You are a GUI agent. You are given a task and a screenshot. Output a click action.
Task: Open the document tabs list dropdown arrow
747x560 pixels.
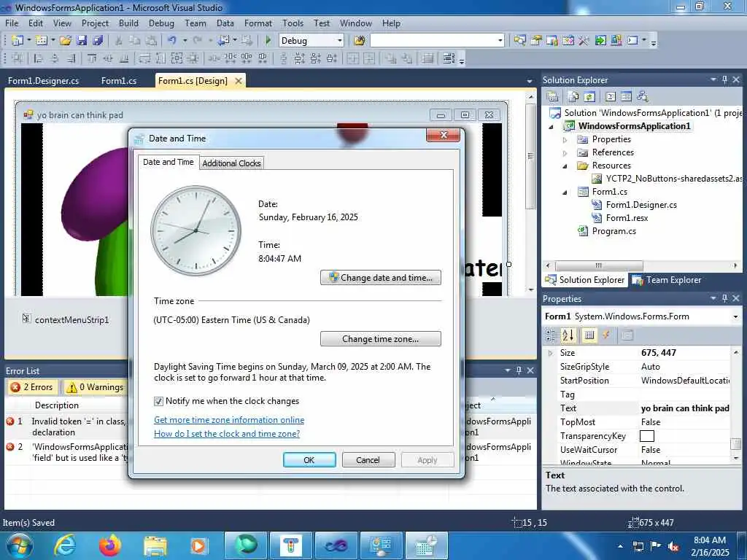coord(530,82)
